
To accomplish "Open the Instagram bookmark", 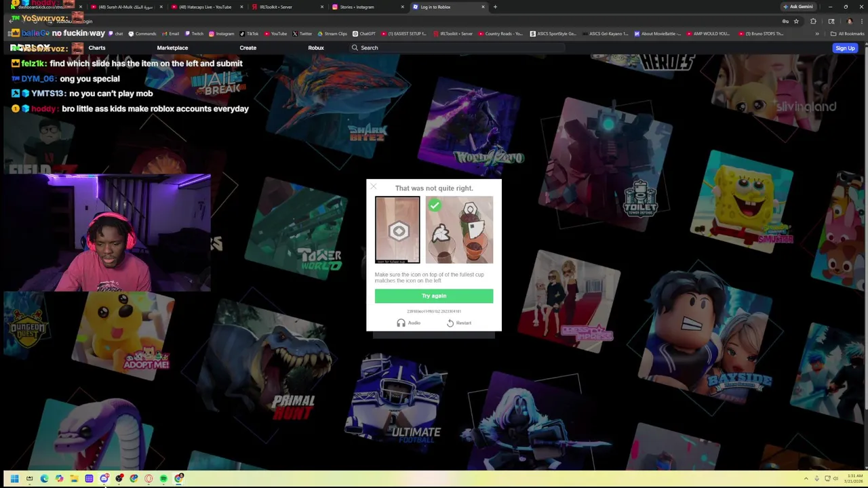I will coord(221,33).
